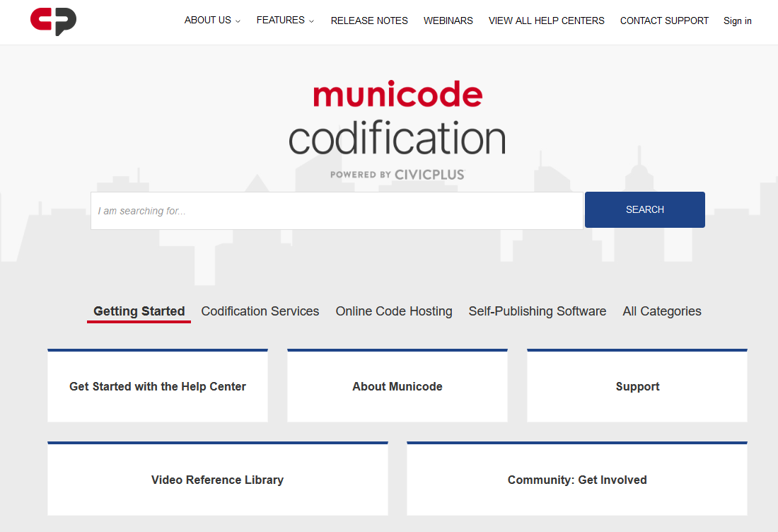Expand the About Us dropdown menu
778x532 pixels.
point(212,21)
